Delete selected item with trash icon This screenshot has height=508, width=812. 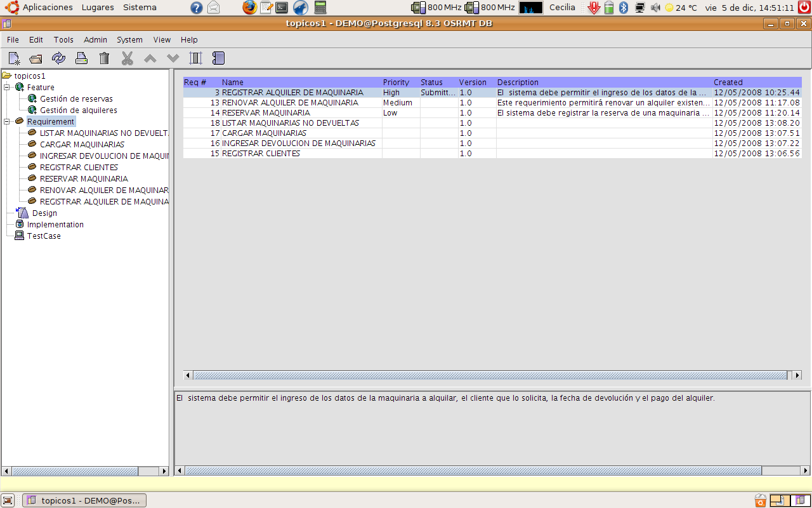point(104,58)
